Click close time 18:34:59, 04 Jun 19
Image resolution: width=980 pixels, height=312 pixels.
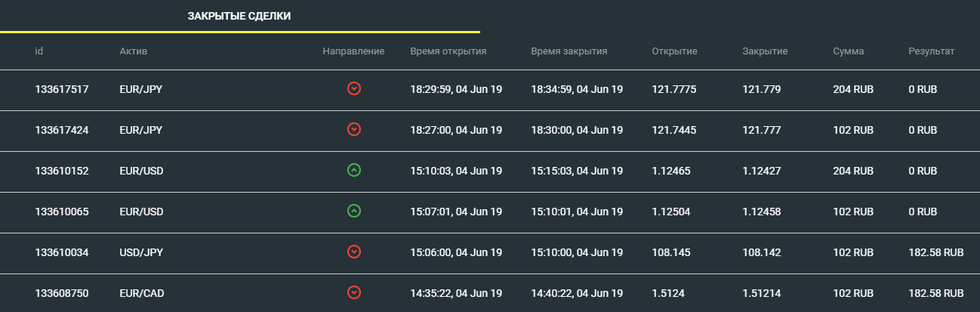(577, 89)
